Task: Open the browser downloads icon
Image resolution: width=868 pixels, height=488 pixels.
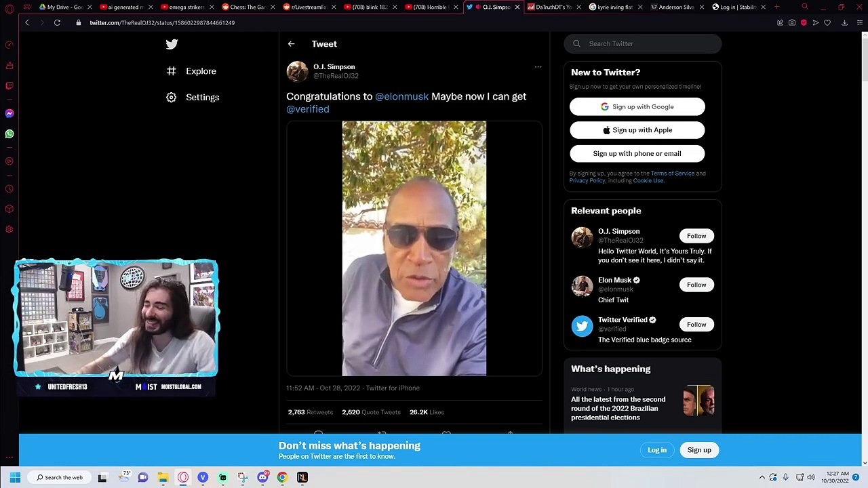Action: click(844, 22)
